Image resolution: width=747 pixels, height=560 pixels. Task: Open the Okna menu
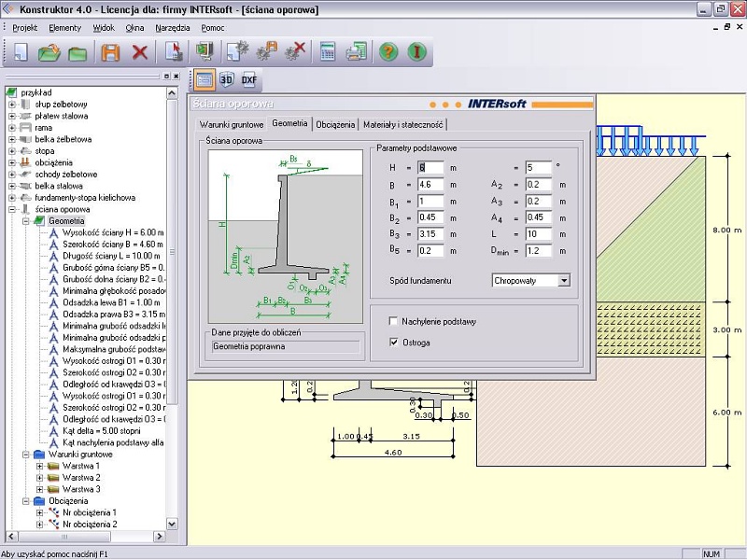pyautogui.click(x=134, y=28)
